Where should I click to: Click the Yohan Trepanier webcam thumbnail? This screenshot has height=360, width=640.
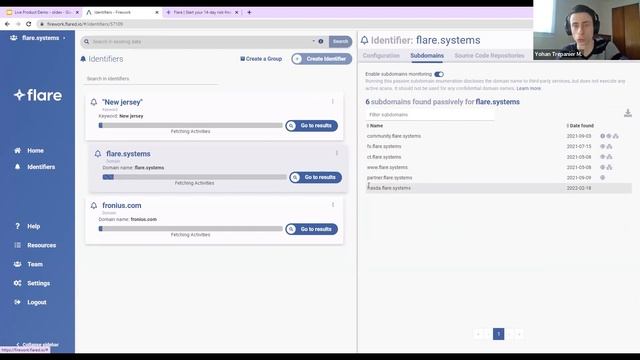pyautogui.click(x=587, y=30)
